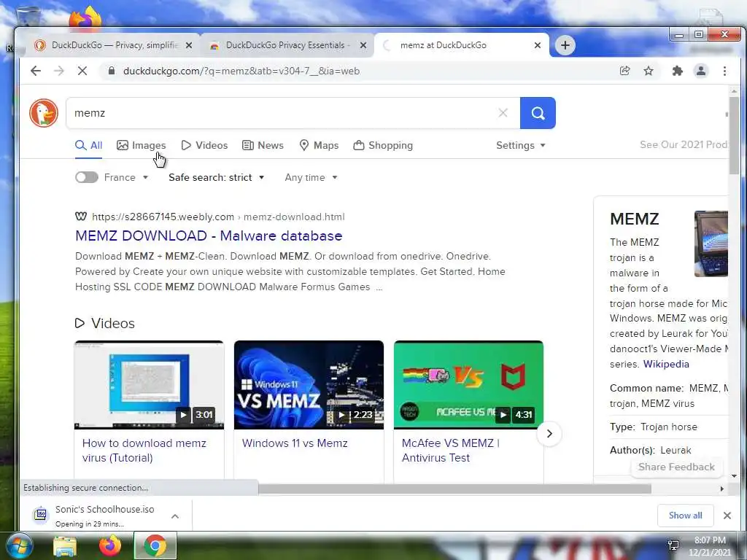747x560 pixels.
Task: Bookmark this page with the star icon
Action: [x=649, y=71]
